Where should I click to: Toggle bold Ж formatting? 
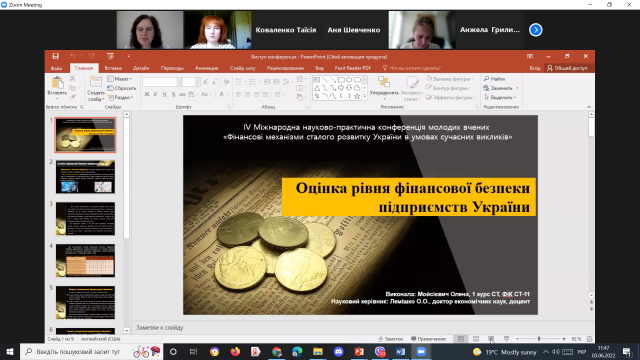pos(147,94)
